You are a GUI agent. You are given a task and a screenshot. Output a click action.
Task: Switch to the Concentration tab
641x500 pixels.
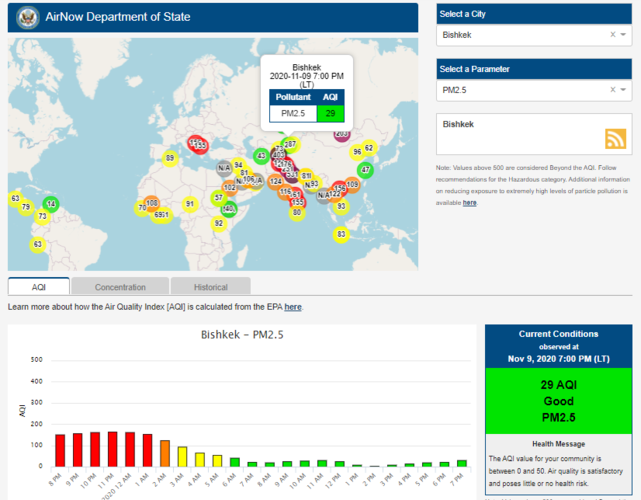[x=120, y=287]
